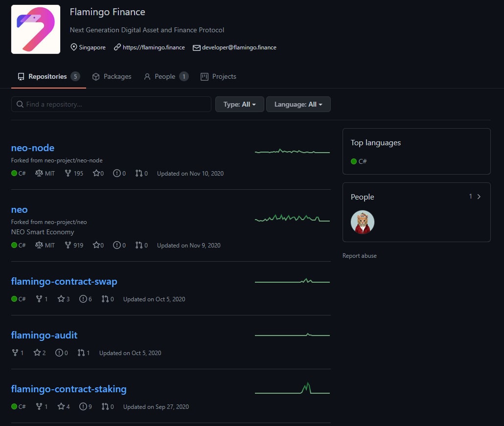Click pull request count 1 on flamingo-audit

click(x=88, y=353)
